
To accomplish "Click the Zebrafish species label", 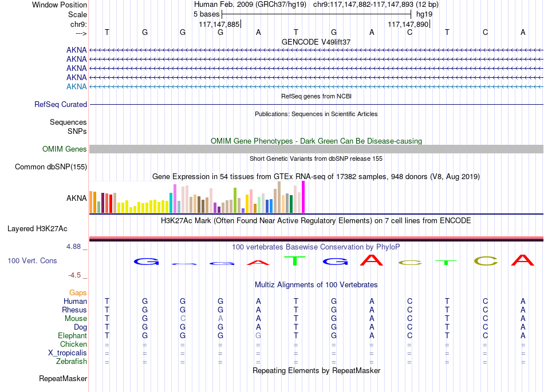I will [72, 362].
